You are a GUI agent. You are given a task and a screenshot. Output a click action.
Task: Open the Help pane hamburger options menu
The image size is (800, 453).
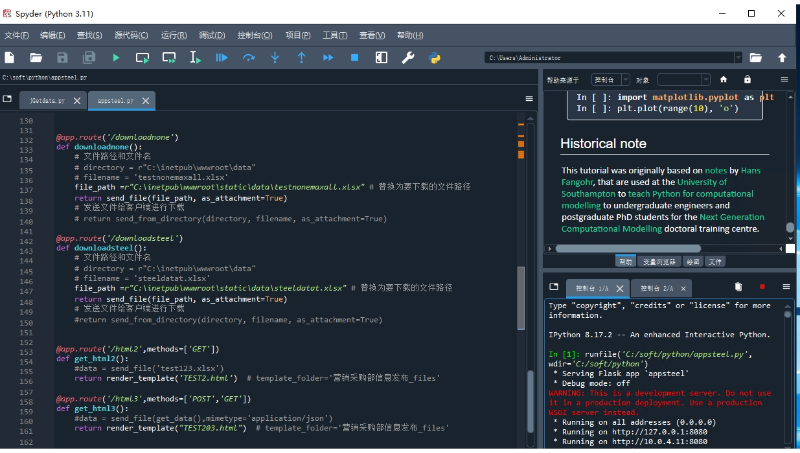pos(784,80)
